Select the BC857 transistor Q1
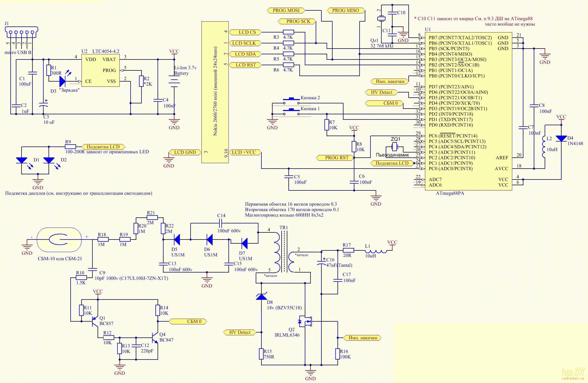This screenshot has width=588, height=383. coord(95,321)
